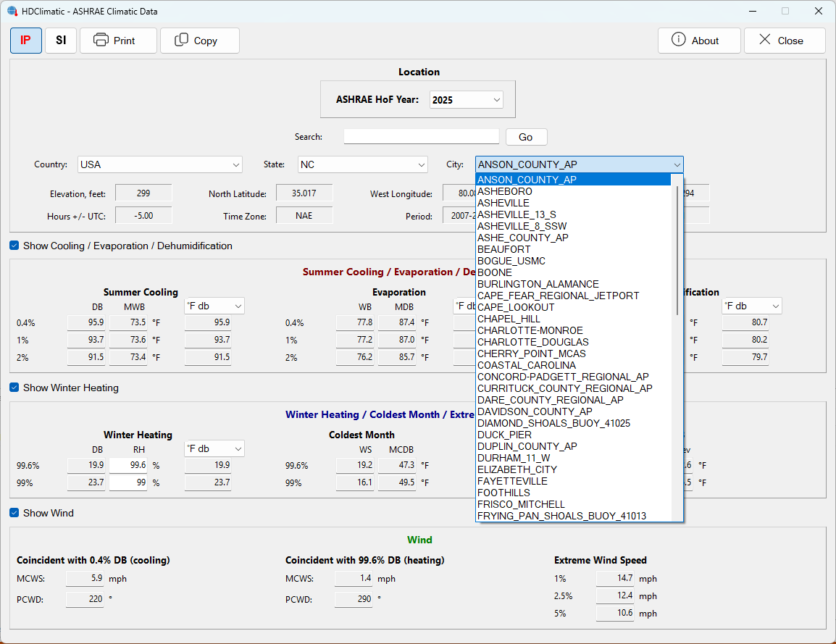
Task: Click the Elevation field showing 299
Action: pos(143,193)
